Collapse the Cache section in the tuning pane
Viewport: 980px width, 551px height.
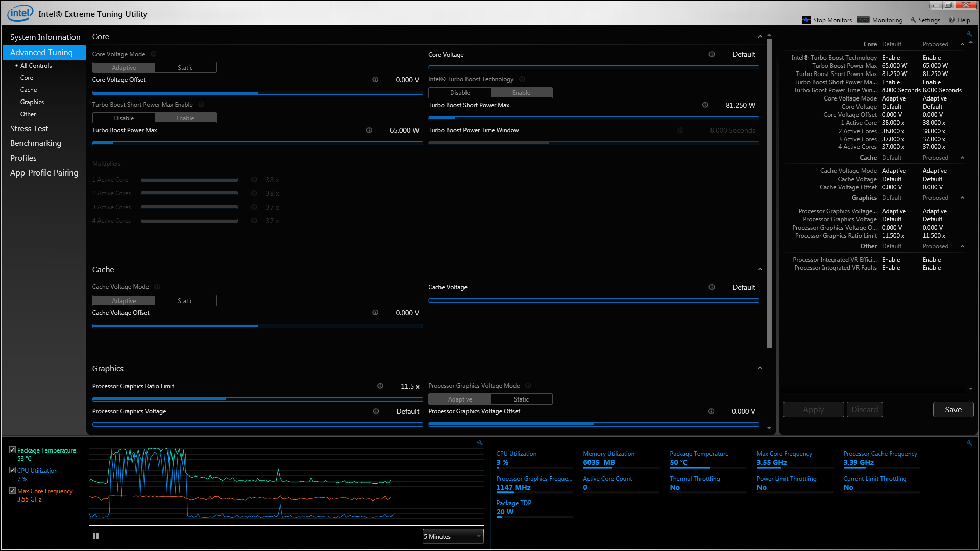(760, 269)
